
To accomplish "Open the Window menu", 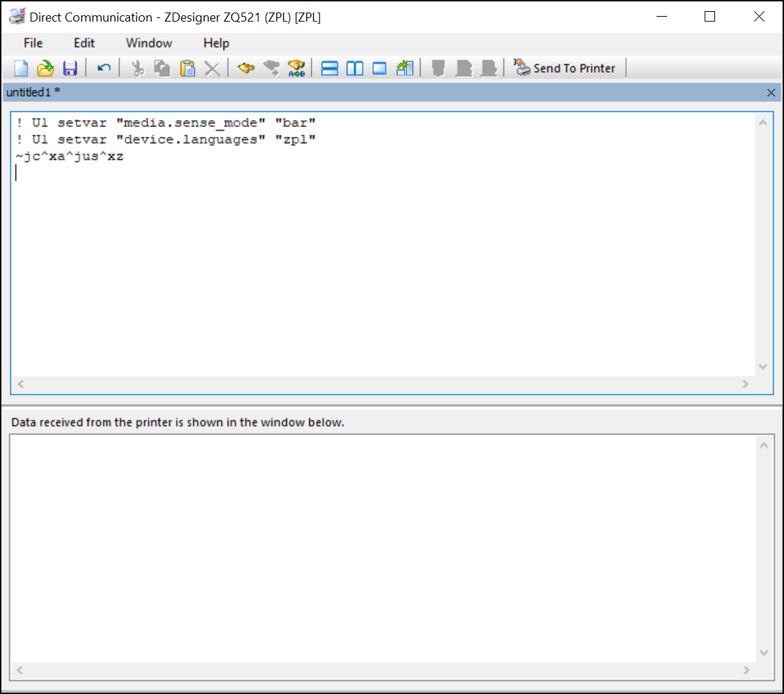I will click(149, 43).
